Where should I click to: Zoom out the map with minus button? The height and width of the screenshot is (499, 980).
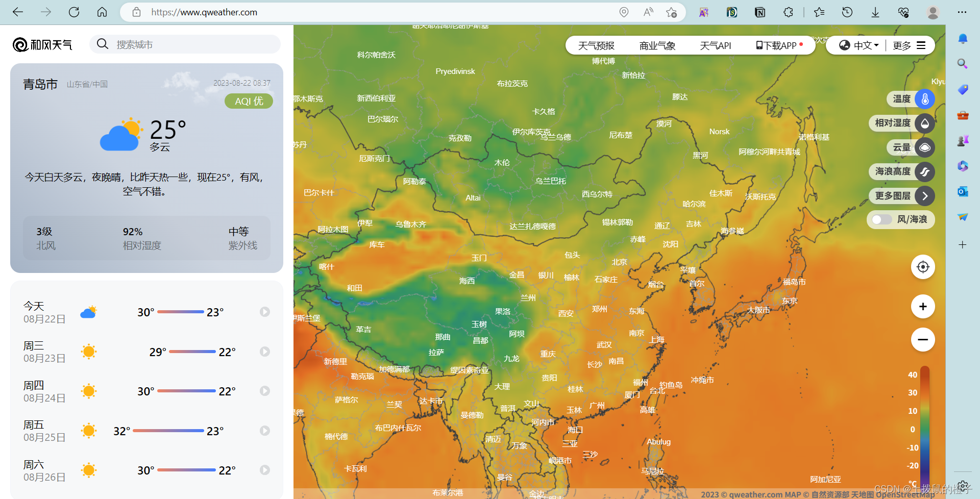[x=923, y=340]
